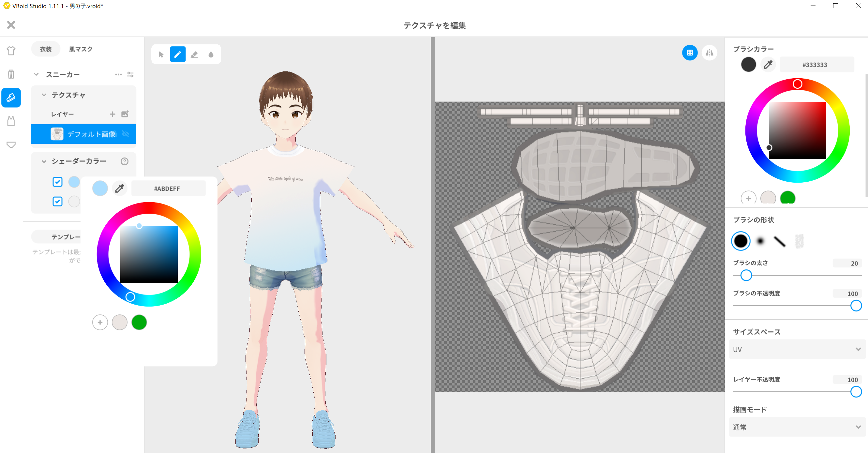
Task: Close the texture editor with the X button
Action: pyautogui.click(x=11, y=25)
